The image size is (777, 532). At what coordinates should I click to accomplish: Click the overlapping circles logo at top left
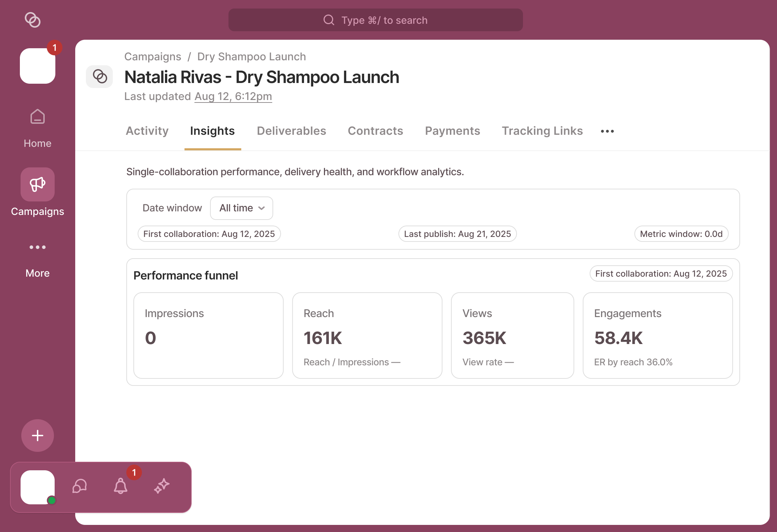tap(33, 20)
